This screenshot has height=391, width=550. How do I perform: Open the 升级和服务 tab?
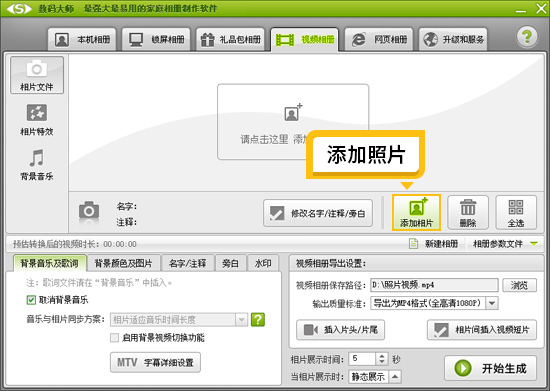[x=453, y=40]
